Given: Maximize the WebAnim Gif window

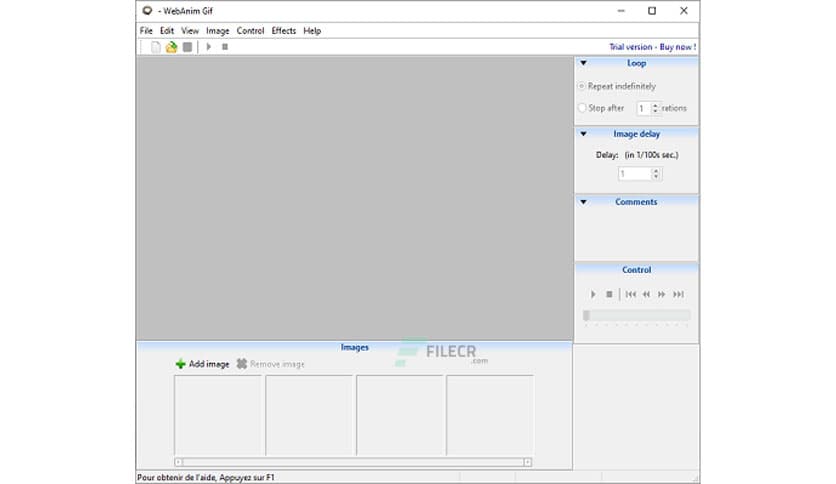Looking at the screenshot, I should coord(652,11).
